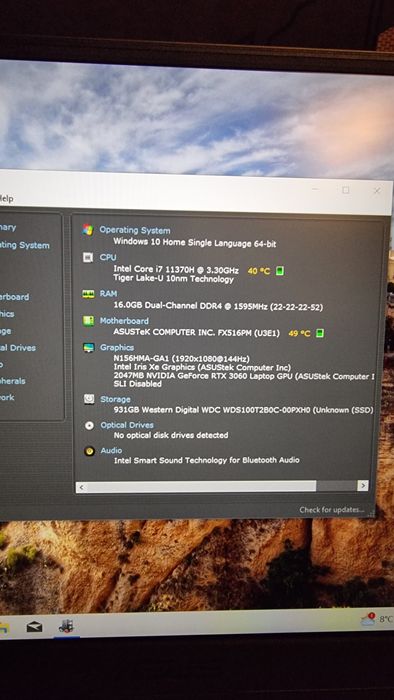Minimize the Speccy window
Image resolution: width=394 pixels, height=700 pixels.
tap(315, 190)
